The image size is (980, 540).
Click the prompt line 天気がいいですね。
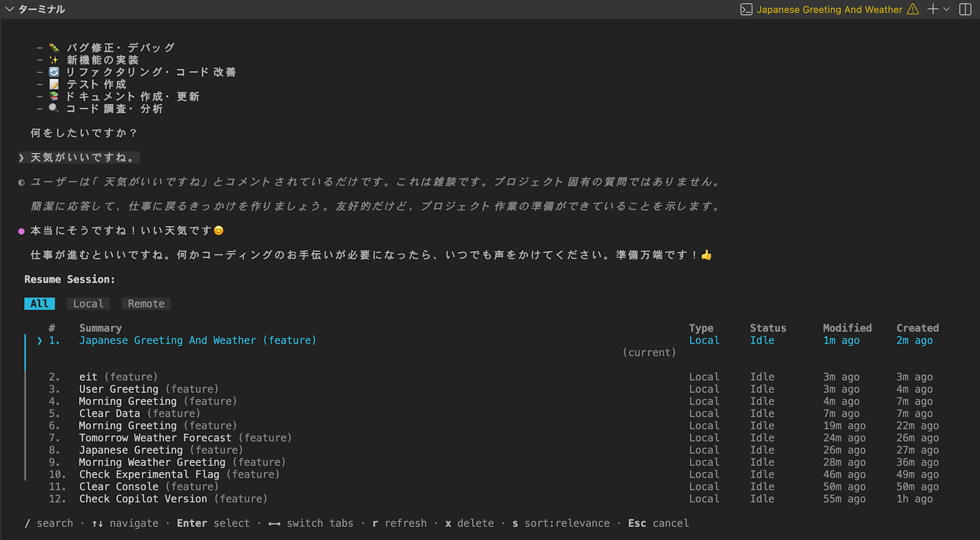tap(79, 157)
